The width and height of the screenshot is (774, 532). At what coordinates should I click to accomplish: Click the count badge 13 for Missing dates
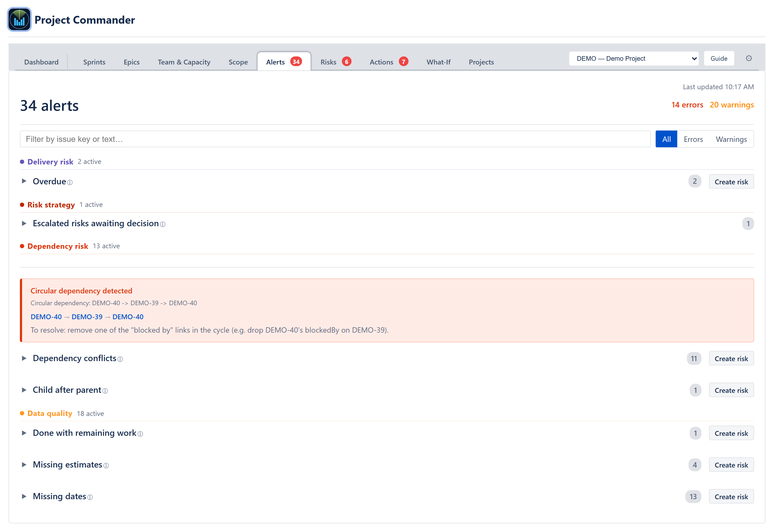693,497
